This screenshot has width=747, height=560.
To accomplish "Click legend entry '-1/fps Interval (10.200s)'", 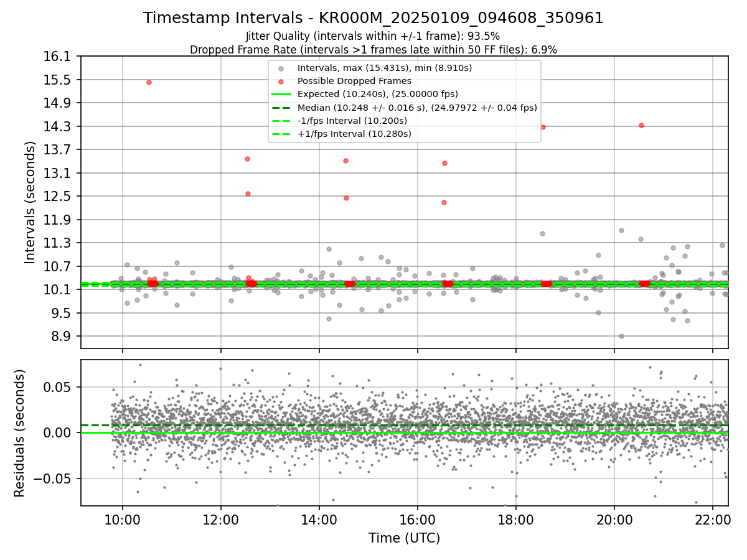I will tap(352, 121).
